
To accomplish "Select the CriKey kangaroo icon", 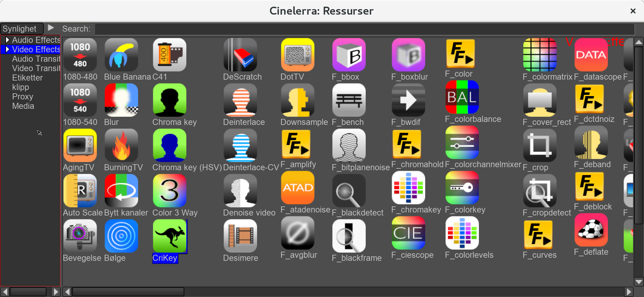I will click(x=169, y=236).
